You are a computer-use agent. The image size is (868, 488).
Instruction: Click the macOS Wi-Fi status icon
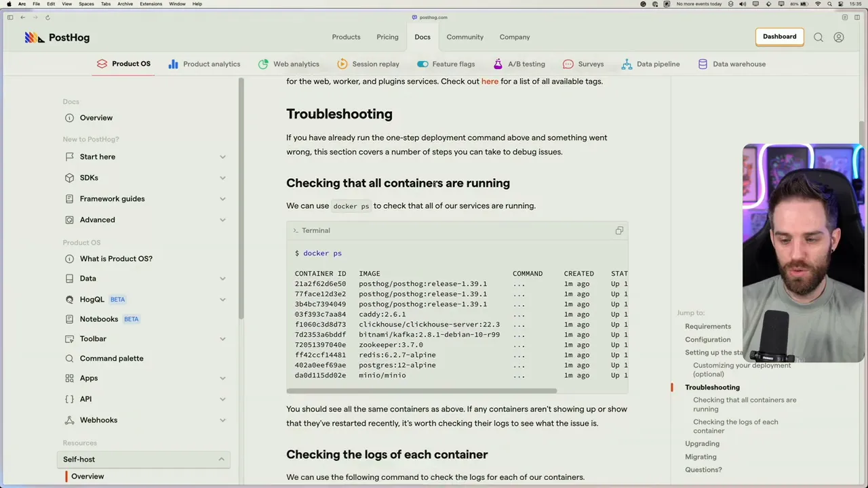click(x=818, y=3)
